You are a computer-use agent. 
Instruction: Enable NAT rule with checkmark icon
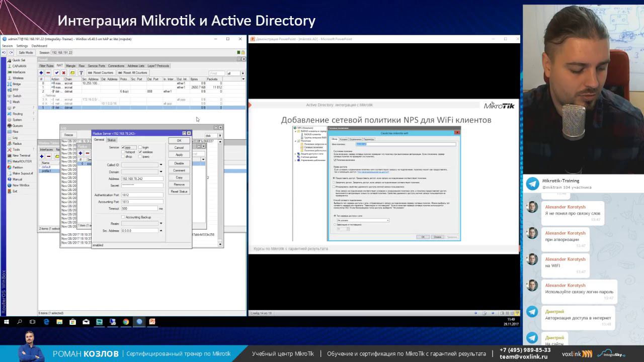[57, 73]
